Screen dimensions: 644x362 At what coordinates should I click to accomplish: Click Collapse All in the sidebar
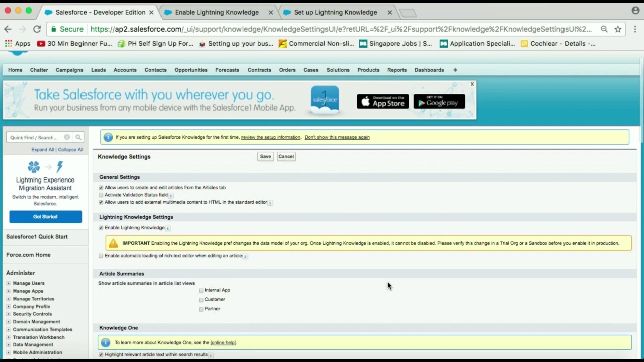pyautogui.click(x=70, y=150)
